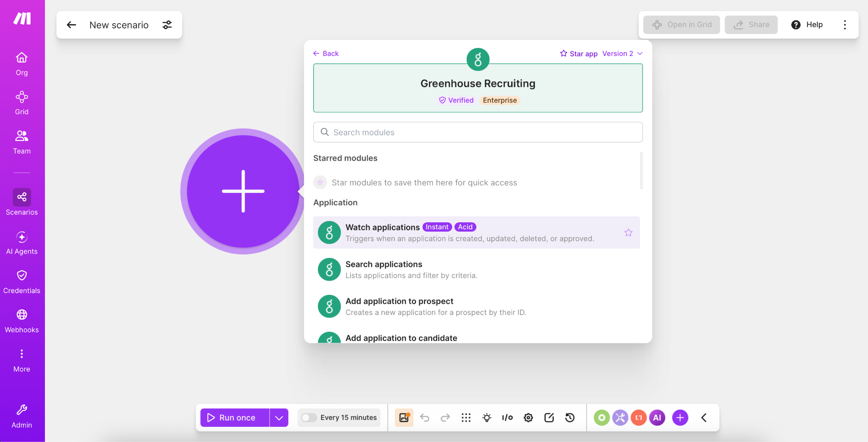
Task: Open the Org home section
Action: pyautogui.click(x=22, y=64)
